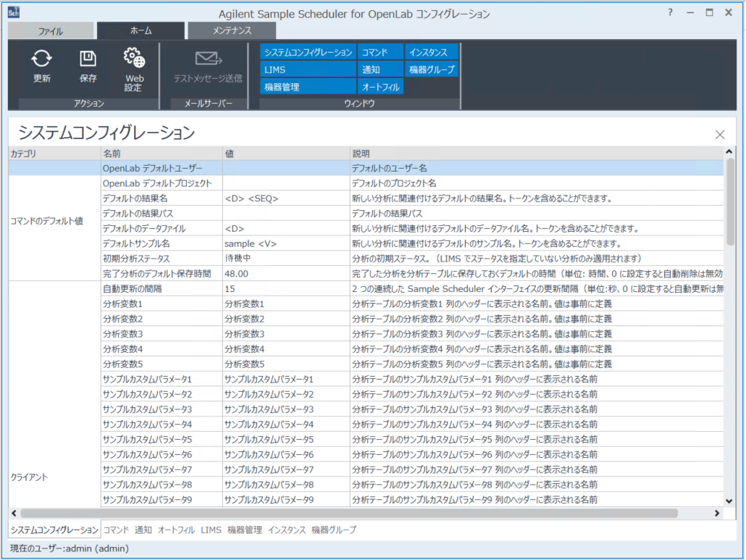Click the サンプルカスタムパラメータ7 value cell

[x=286, y=469]
